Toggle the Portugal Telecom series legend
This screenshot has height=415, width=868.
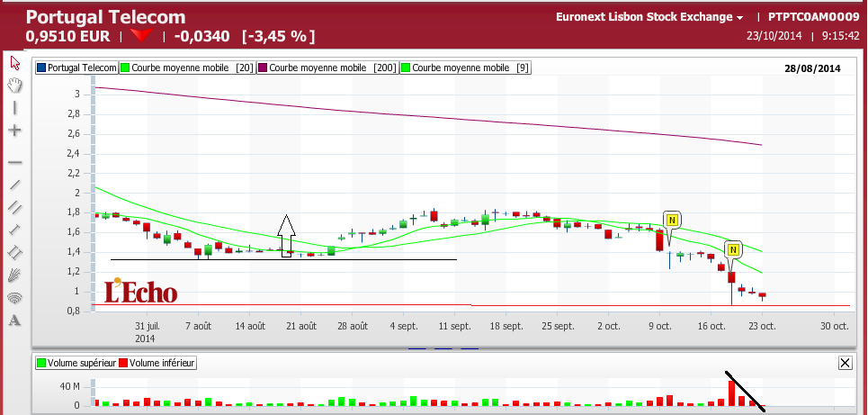click(76, 68)
